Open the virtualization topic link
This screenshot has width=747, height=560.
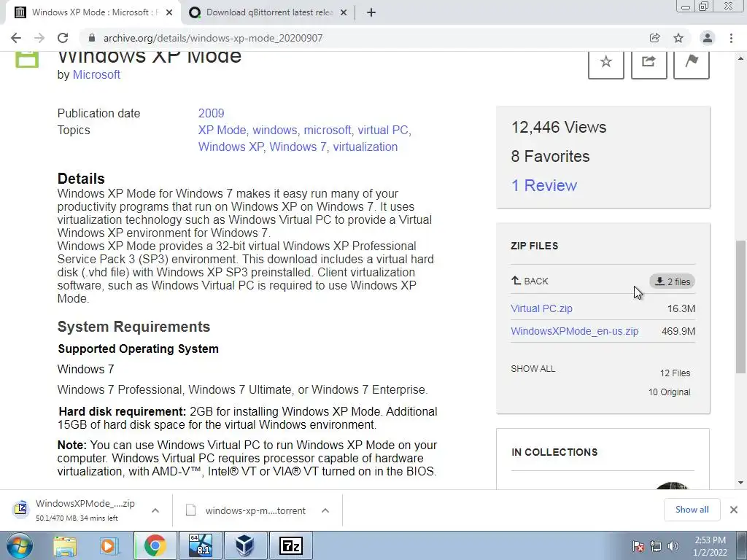pos(365,147)
